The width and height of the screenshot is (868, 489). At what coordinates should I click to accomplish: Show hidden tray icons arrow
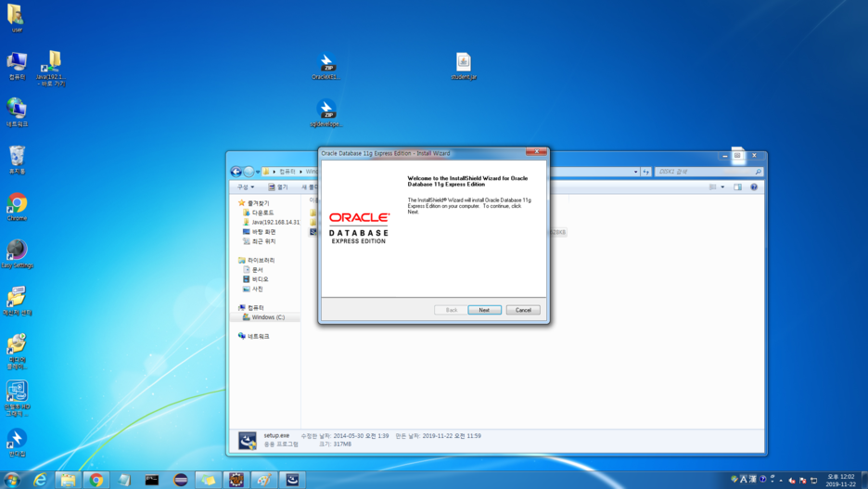781,480
